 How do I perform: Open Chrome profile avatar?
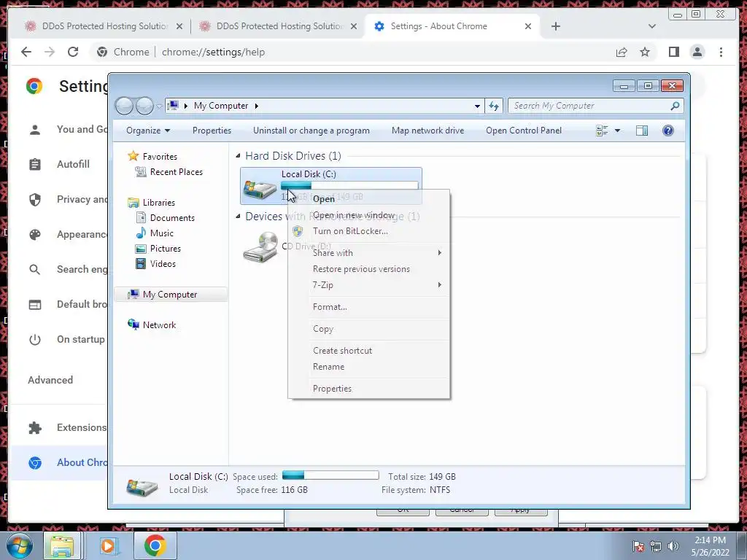[x=697, y=52]
